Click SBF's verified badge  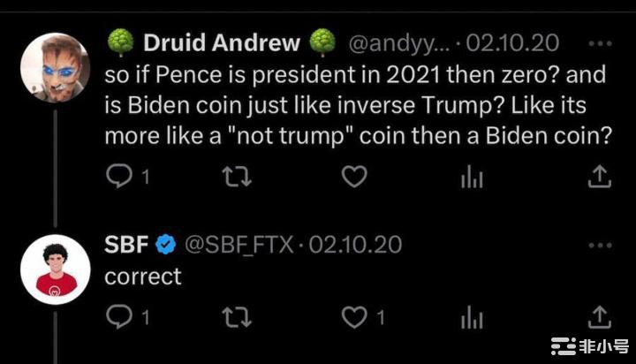[x=165, y=244]
